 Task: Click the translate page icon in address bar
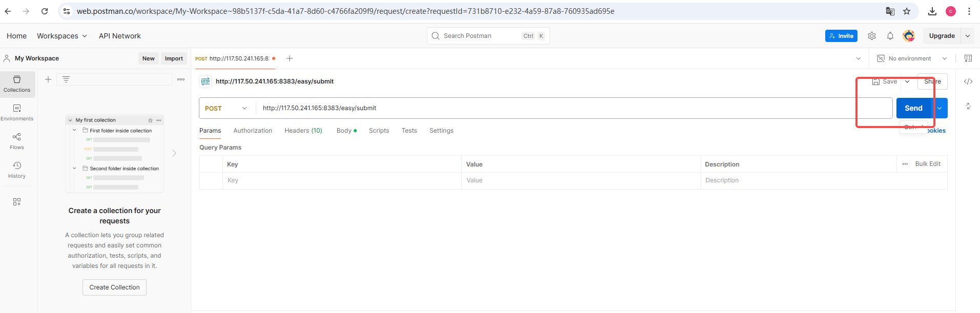tap(890, 11)
